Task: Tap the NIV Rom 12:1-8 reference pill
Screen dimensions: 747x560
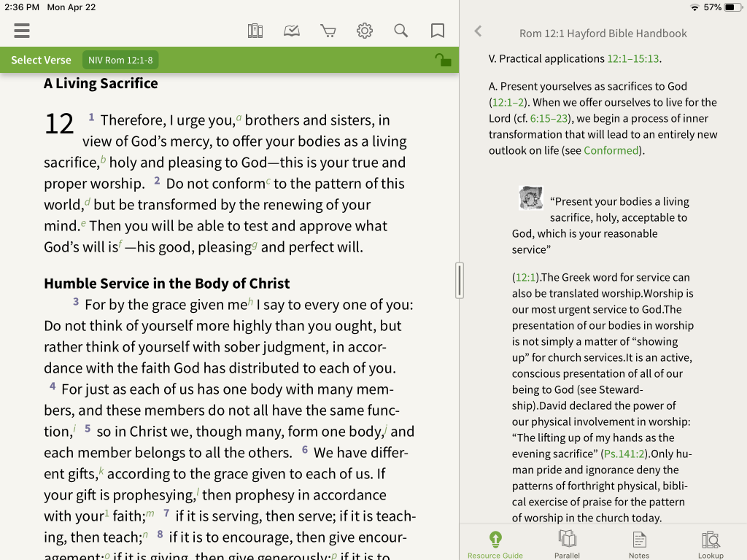Action: pyautogui.click(x=120, y=60)
